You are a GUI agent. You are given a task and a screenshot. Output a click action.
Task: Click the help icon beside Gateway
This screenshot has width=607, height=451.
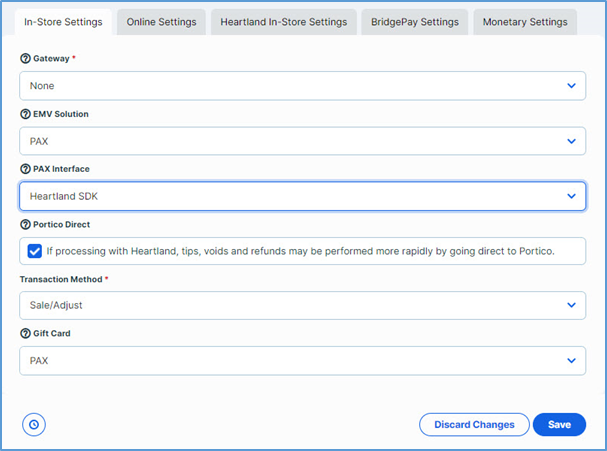pyautogui.click(x=25, y=59)
